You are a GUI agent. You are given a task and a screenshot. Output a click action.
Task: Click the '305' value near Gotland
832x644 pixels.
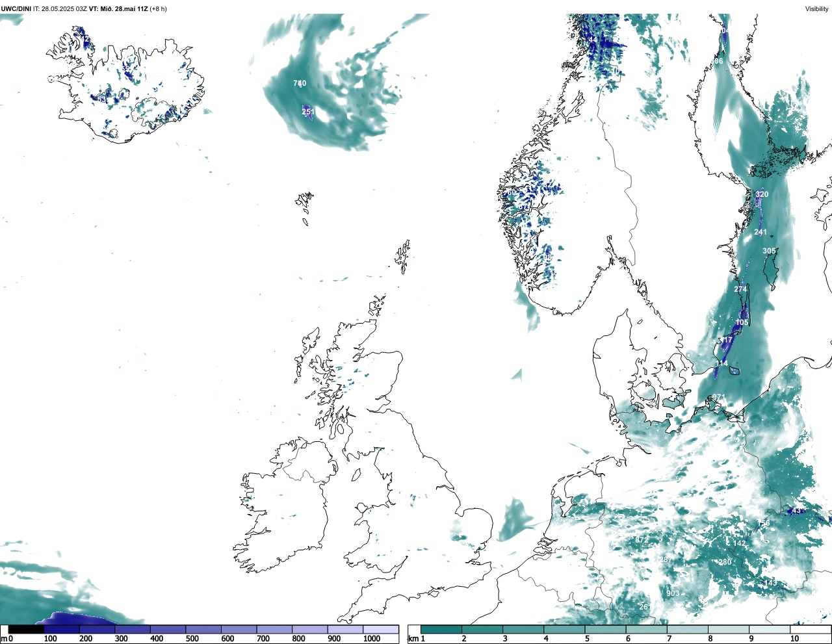(769, 251)
